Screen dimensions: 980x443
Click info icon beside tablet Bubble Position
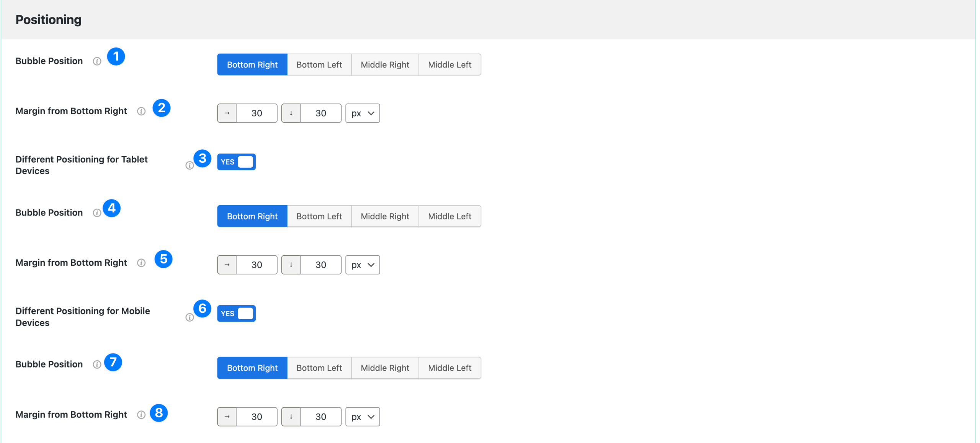(97, 213)
